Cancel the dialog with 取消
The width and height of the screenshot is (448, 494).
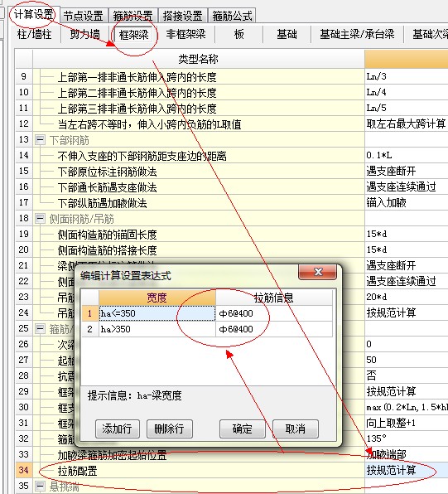coord(296,429)
